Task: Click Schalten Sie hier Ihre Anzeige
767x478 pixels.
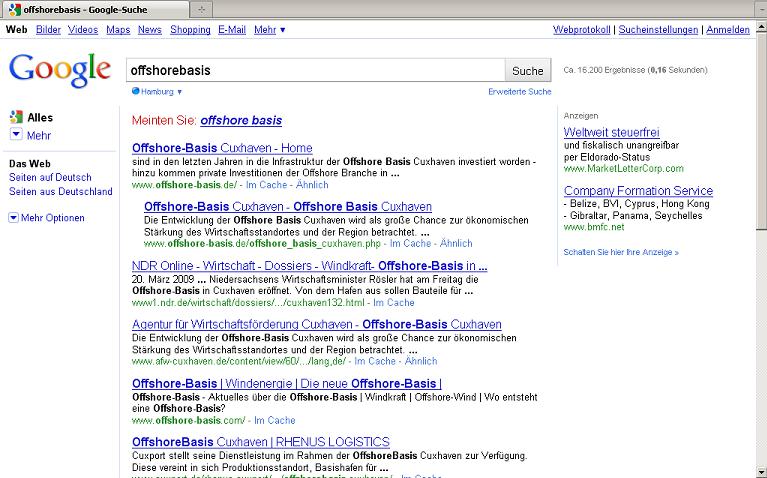Action: (621, 252)
